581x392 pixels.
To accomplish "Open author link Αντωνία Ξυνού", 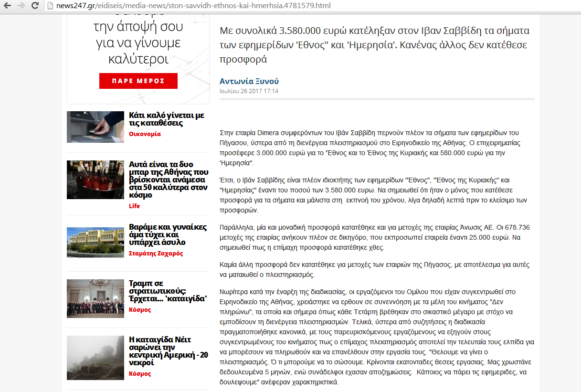I will tap(249, 81).
